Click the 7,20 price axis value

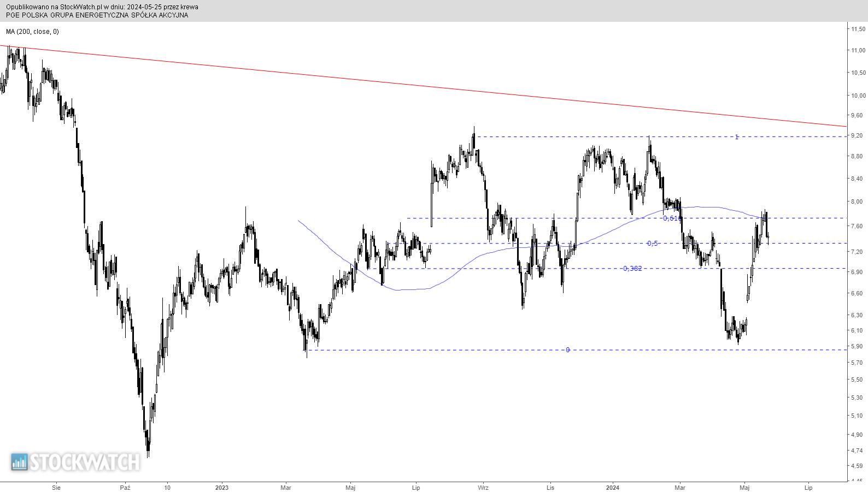[857, 252]
